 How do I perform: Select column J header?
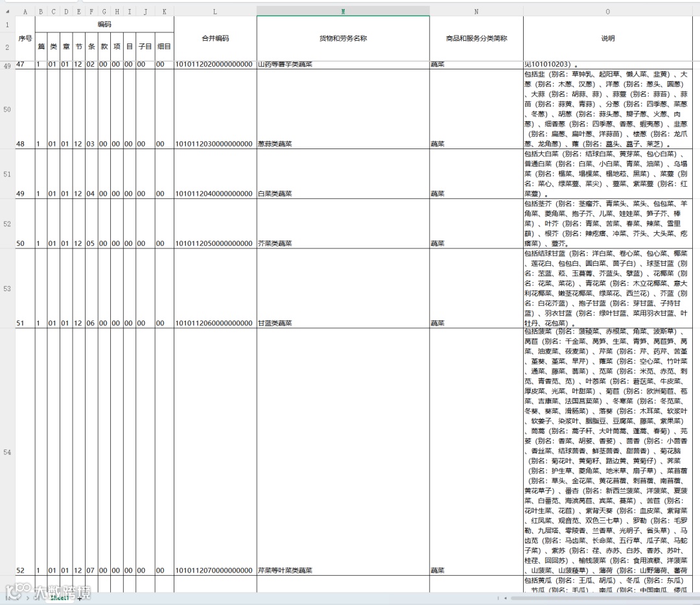pyautogui.click(x=145, y=12)
